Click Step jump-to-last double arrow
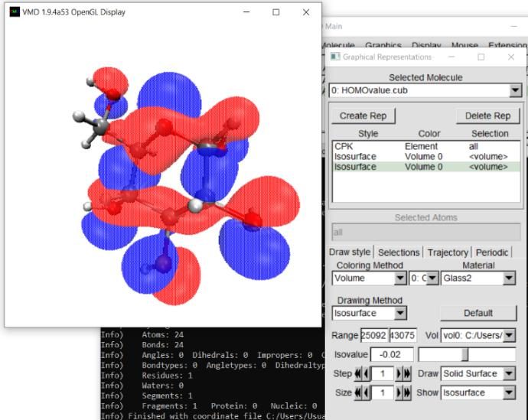 point(407,373)
